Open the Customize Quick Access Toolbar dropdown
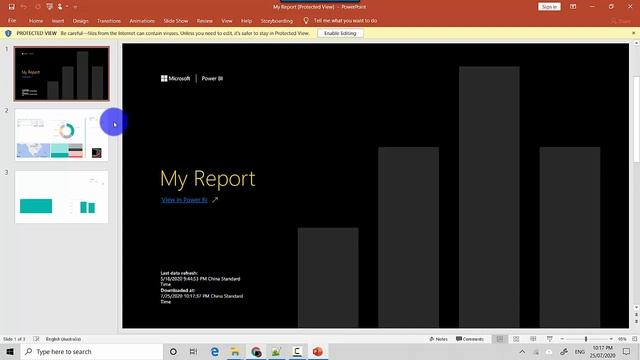 click(x=75, y=7)
